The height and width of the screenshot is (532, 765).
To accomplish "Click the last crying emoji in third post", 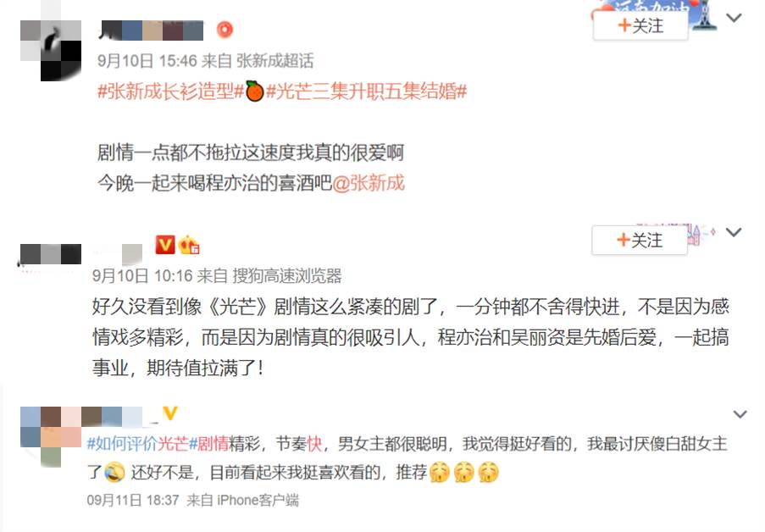I will pyautogui.click(x=488, y=472).
